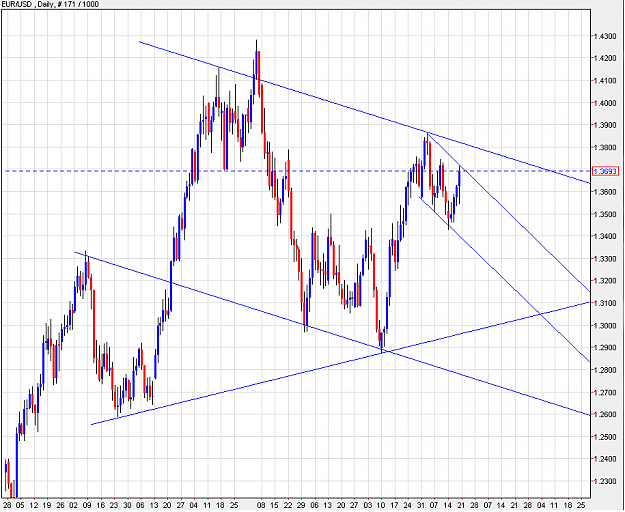Select the date label 12 on the time axis
This screenshot has width=625, height=512.
click(33, 505)
